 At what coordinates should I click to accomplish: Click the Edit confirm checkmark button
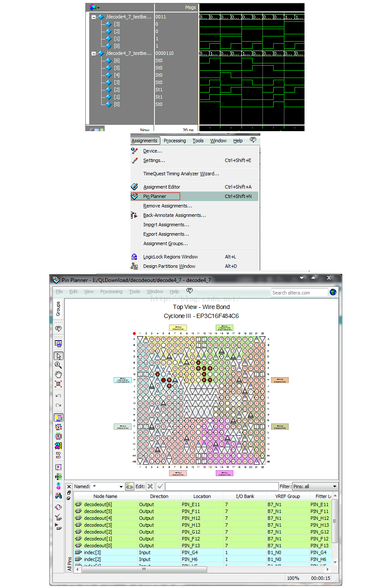[x=160, y=486]
